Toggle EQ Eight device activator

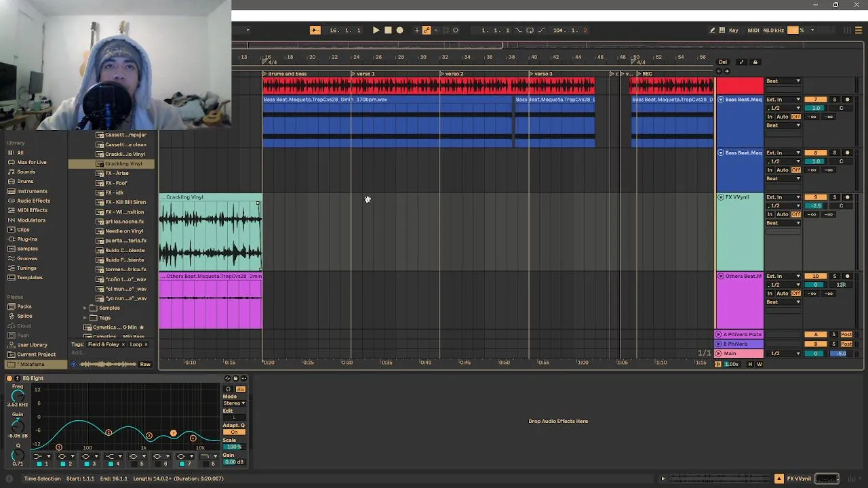point(9,378)
